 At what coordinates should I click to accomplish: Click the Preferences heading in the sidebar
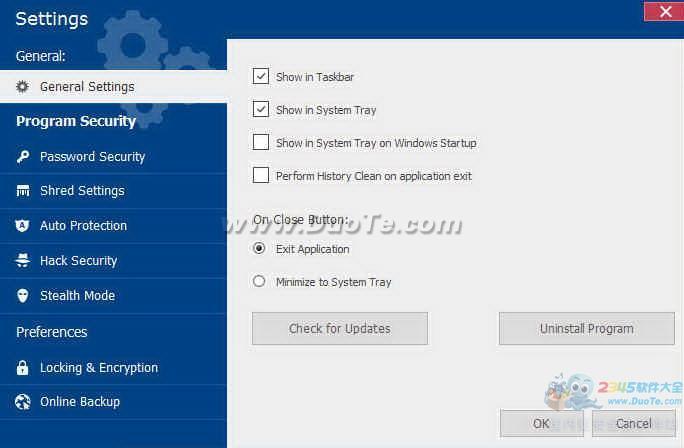[x=52, y=332]
